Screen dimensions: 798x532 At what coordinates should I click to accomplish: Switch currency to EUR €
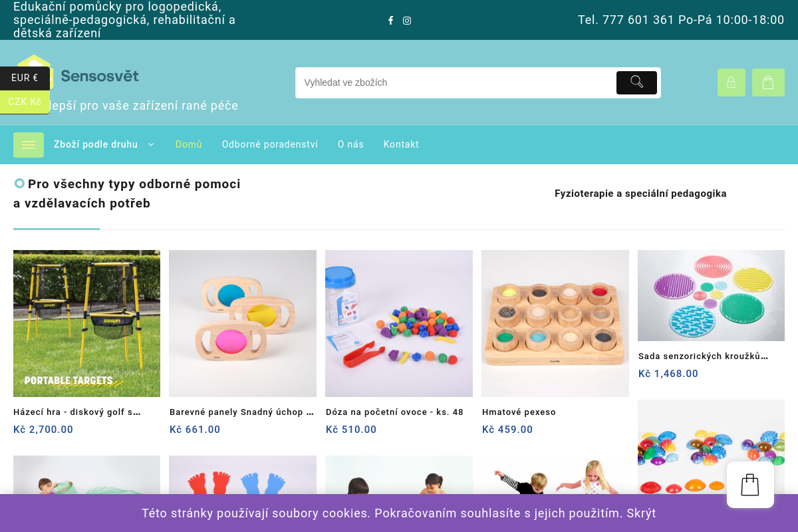(25, 78)
